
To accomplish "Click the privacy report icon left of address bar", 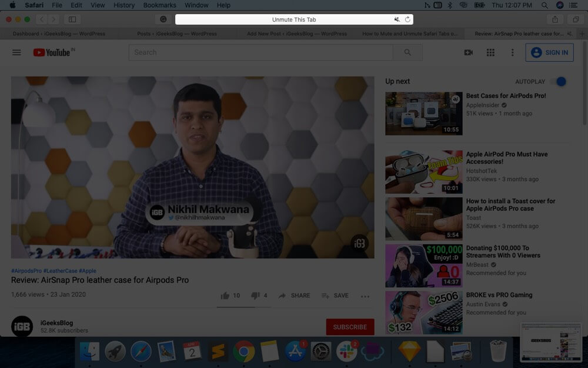I will tap(163, 19).
